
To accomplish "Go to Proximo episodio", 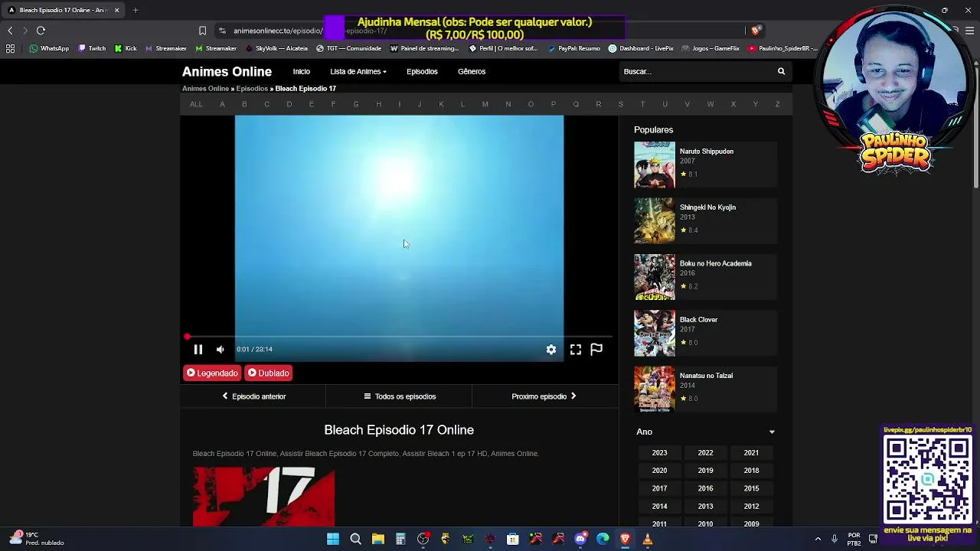I will point(544,396).
